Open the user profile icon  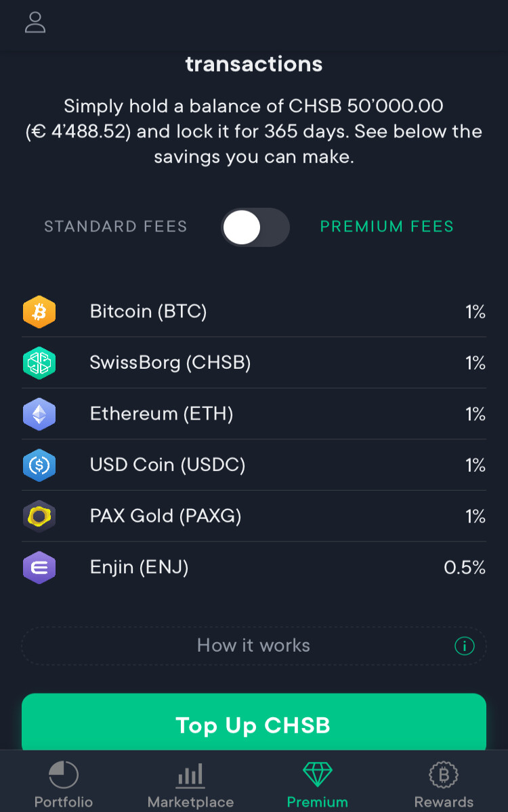pos(35,22)
